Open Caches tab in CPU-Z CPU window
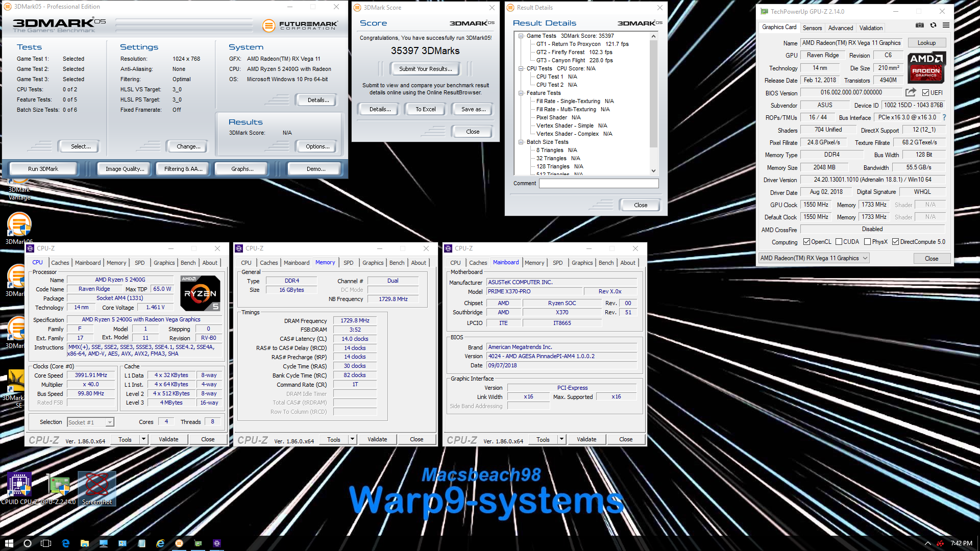This screenshot has height=551, width=980. click(60, 263)
